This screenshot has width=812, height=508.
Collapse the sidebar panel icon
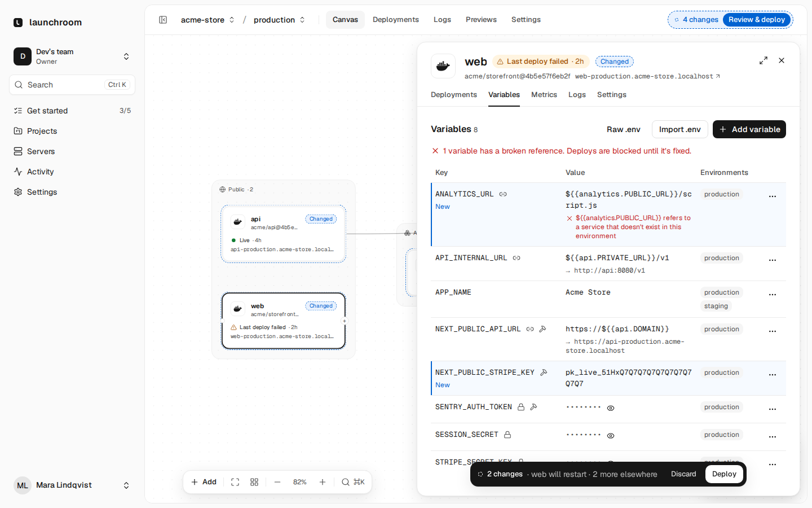click(163, 20)
